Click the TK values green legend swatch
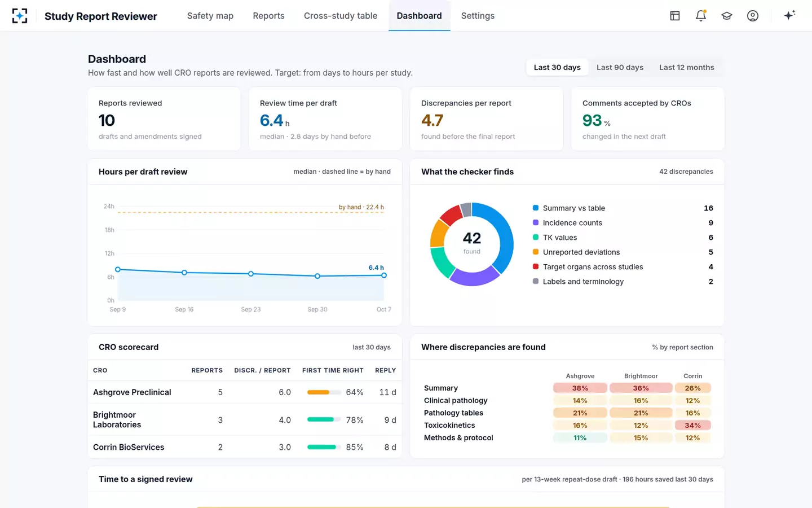Image resolution: width=812 pixels, height=508 pixels. click(x=536, y=237)
